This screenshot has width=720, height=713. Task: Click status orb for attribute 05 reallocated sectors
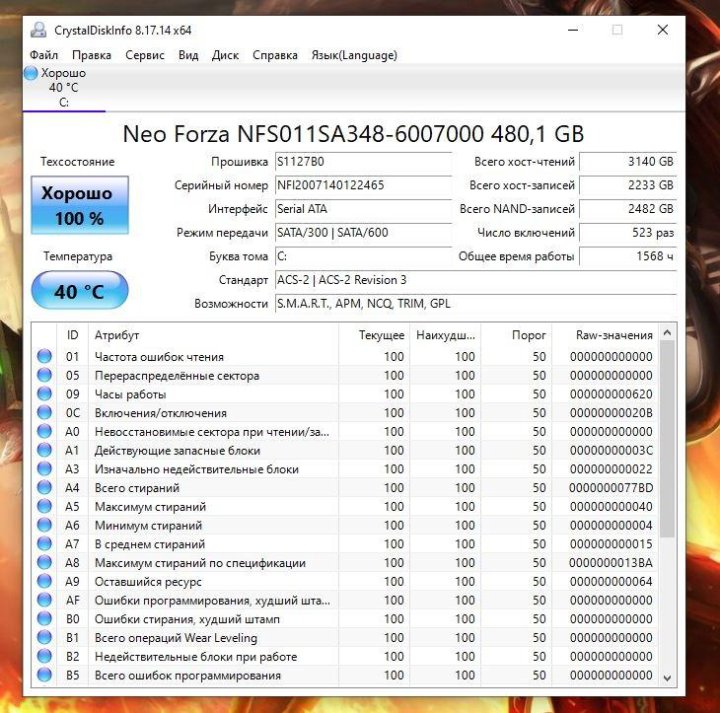pos(44,376)
